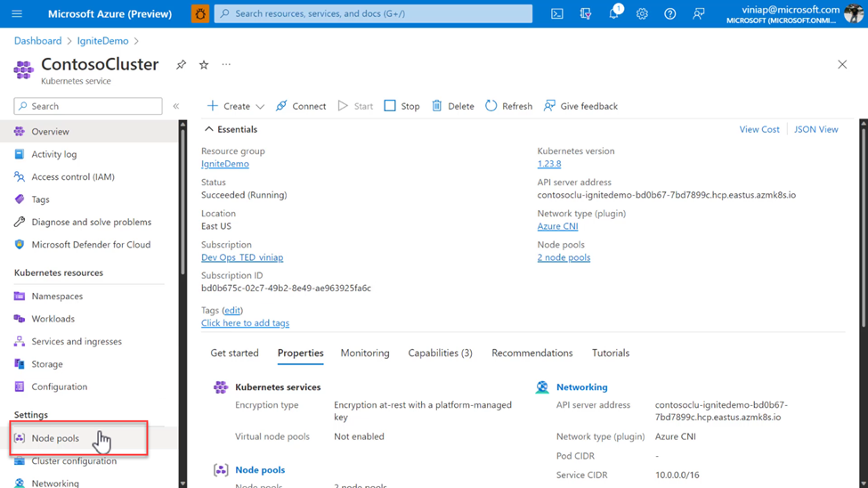Open the Create dropdown
The image size is (868, 488).
click(235, 106)
